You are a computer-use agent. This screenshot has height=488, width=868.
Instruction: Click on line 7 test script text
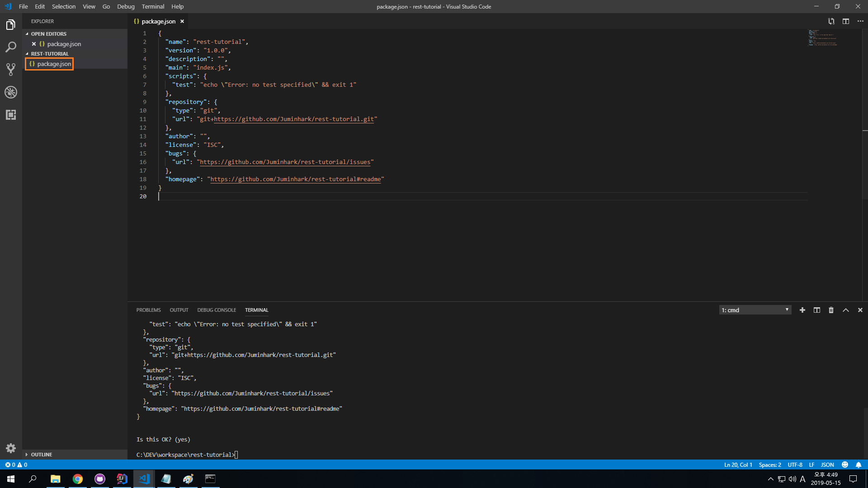point(264,84)
